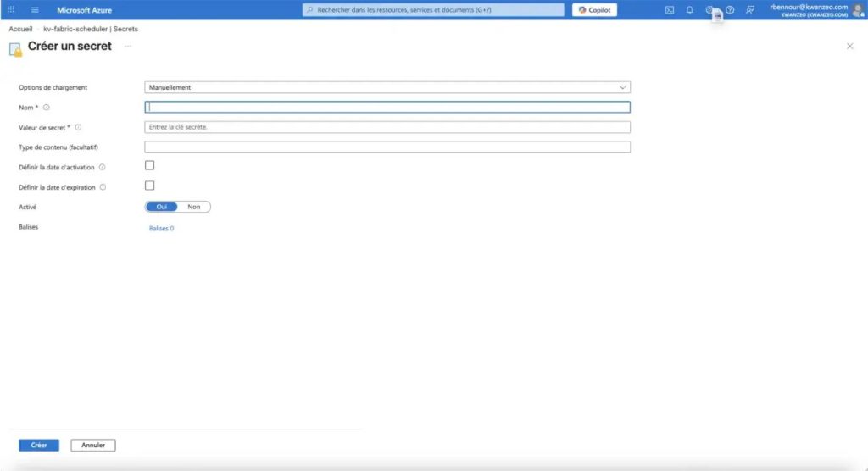
Task: Click the Activé label
Action: coord(28,207)
